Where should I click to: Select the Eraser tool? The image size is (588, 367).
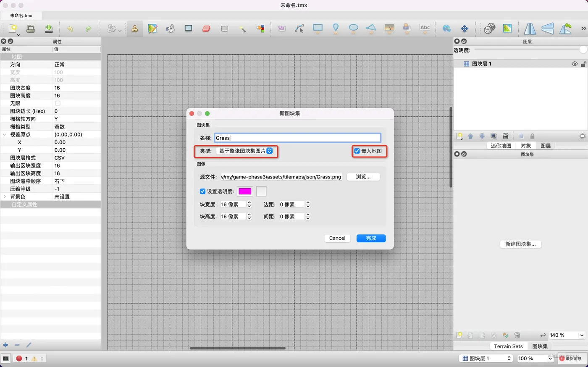click(206, 29)
